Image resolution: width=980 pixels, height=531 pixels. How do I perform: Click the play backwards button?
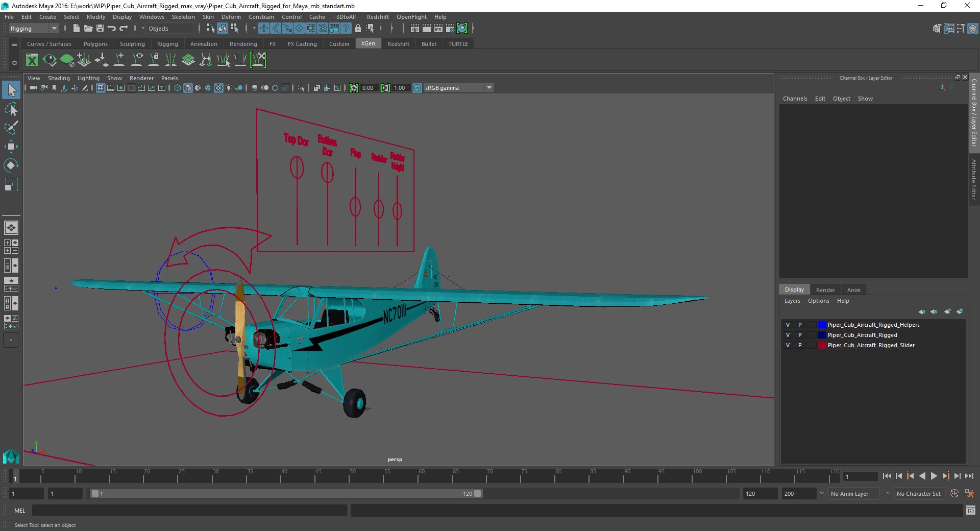922,476
